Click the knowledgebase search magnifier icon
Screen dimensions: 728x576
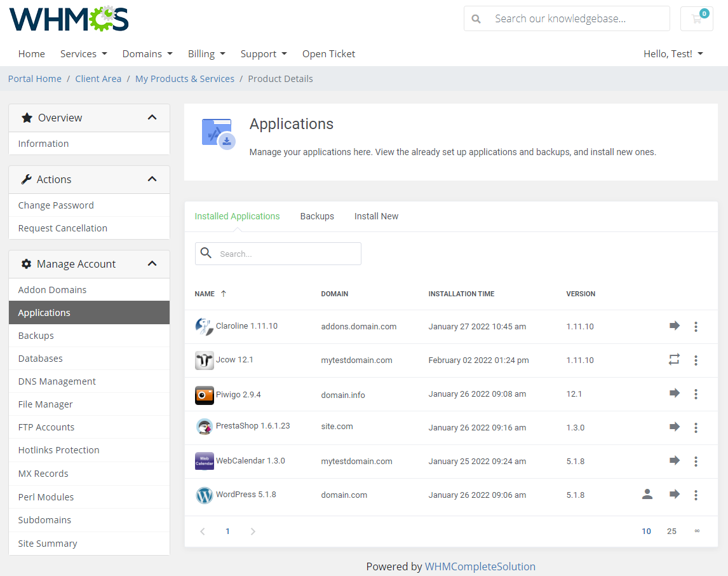pyautogui.click(x=476, y=18)
